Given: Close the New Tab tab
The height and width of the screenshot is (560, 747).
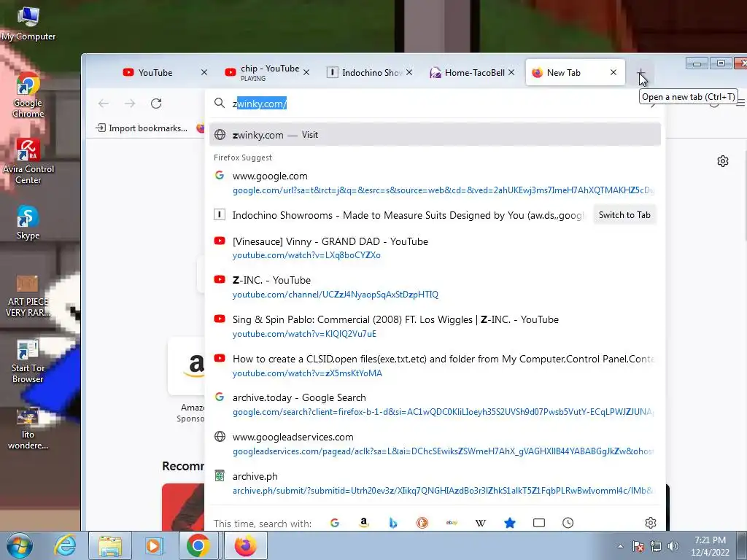Looking at the screenshot, I should click(614, 72).
